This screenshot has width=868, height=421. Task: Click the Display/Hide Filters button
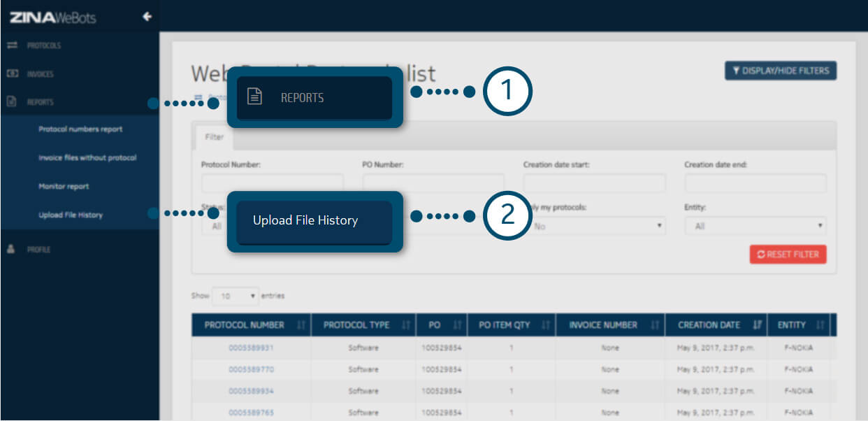780,71
